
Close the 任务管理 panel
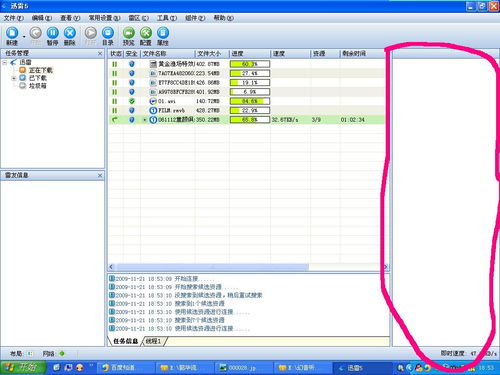[100, 53]
